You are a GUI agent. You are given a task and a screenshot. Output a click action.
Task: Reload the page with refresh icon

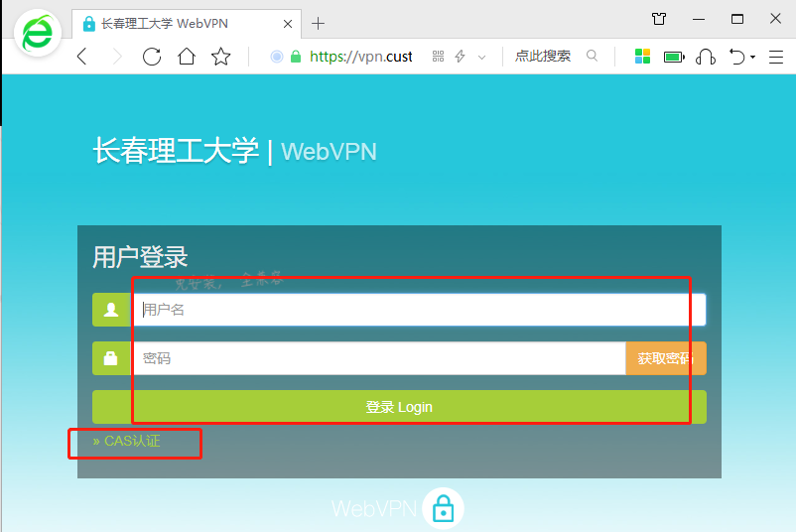(152, 57)
